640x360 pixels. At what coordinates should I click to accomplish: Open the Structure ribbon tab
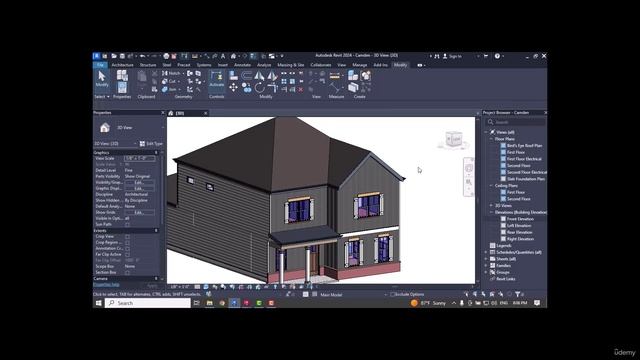(148, 65)
